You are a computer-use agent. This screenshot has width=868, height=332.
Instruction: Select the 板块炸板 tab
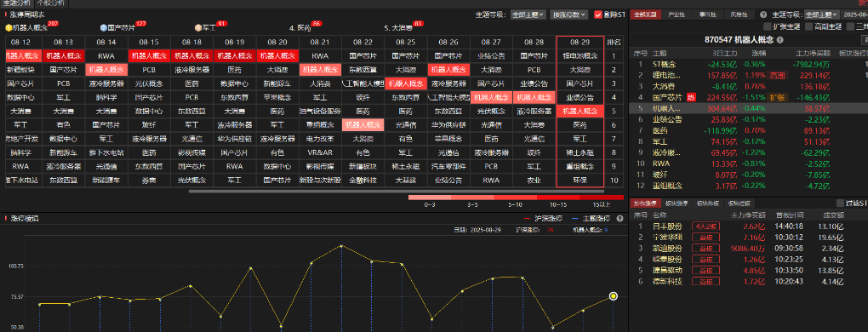click(x=708, y=203)
